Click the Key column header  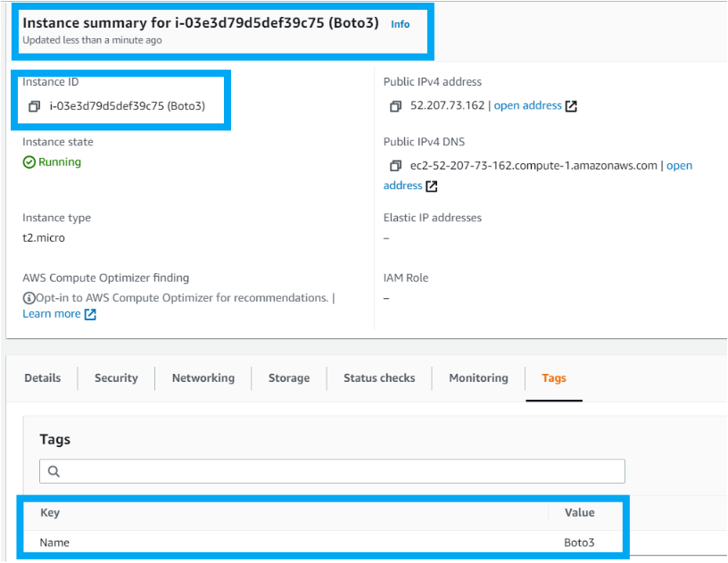point(50,513)
